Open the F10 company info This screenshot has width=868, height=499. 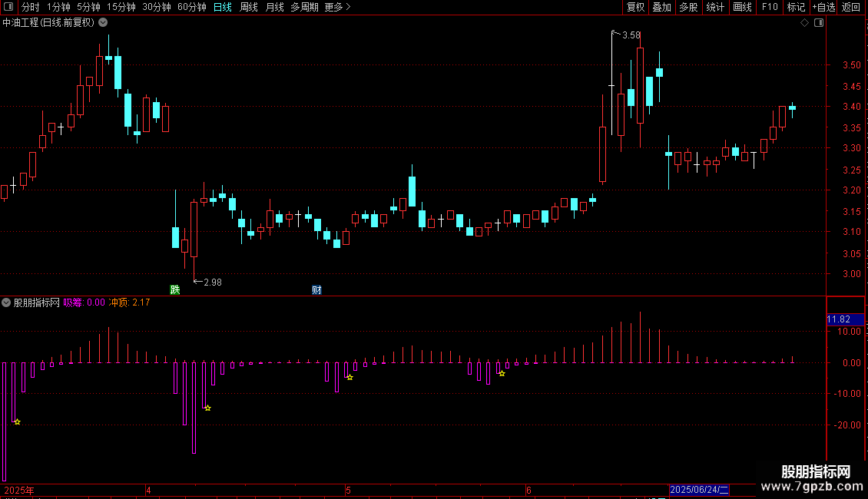coord(770,7)
